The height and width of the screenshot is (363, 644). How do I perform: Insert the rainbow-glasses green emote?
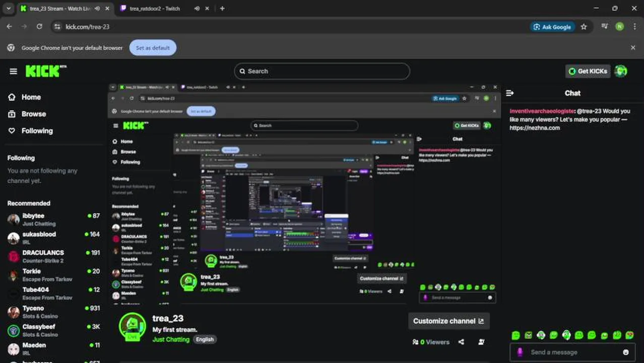629,335
